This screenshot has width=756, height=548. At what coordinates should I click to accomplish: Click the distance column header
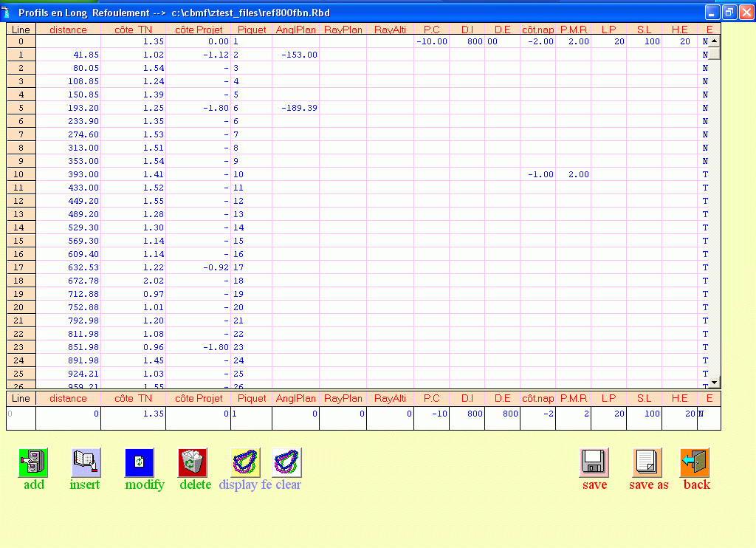[68, 30]
